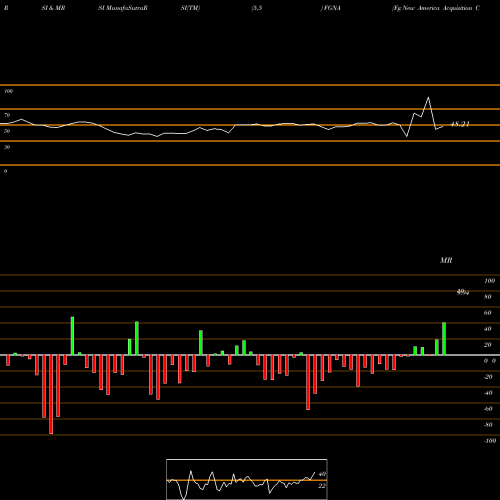This screenshot has width=500, height=500.
Task: Click the highest RSI spike on the line
Action: click(428, 98)
